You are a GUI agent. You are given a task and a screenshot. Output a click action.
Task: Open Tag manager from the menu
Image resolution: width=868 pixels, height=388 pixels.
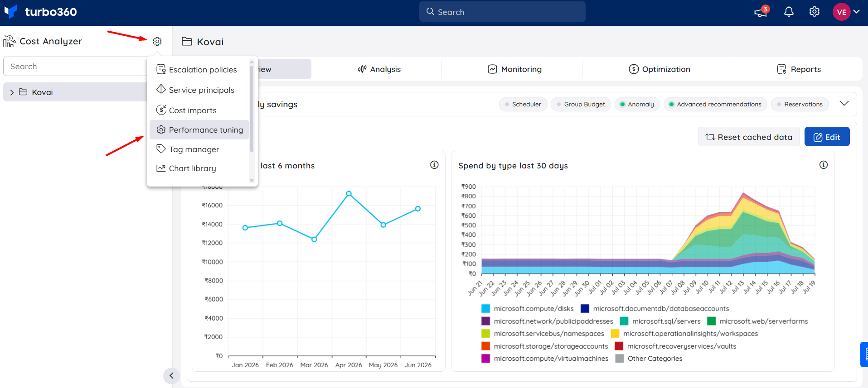pos(199,149)
